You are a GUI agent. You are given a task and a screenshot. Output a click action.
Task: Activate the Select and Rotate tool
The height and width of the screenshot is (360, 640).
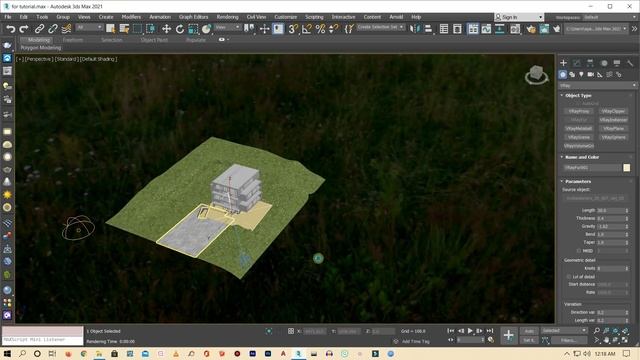180,29
